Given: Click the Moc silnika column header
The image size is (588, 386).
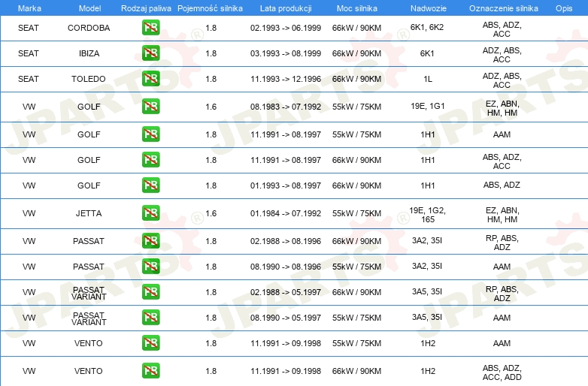Looking at the screenshot, I should point(356,8).
